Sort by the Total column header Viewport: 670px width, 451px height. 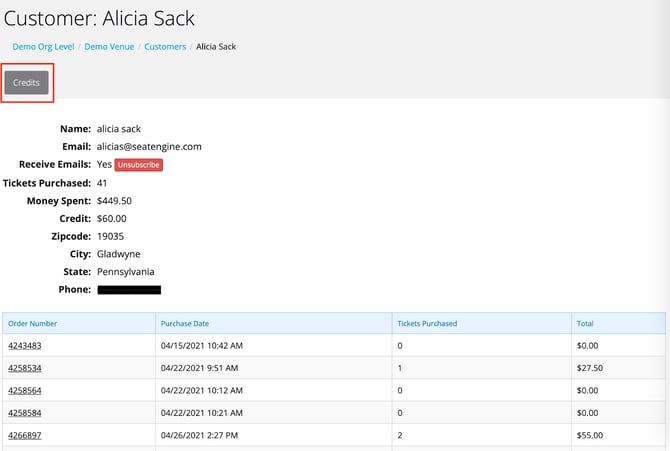pos(587,324)
